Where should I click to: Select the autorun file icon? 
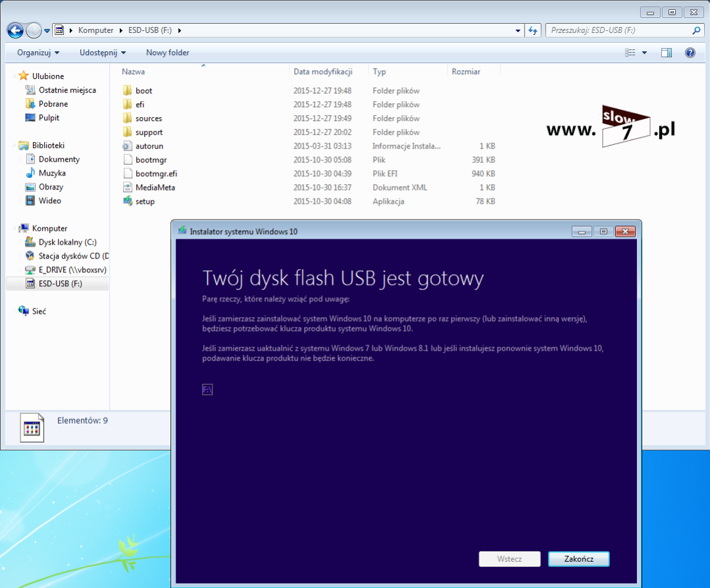[x=127, y=146]
